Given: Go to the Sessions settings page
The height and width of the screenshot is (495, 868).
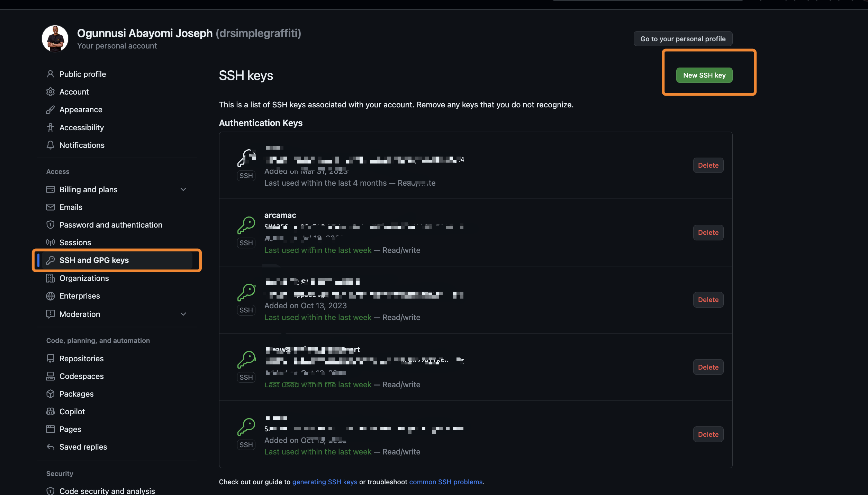Looking at the screenshot, I should 75,242.
